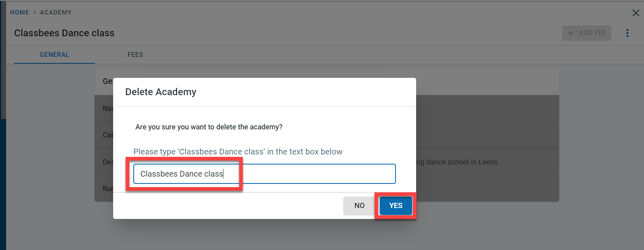The image size is (644, 250).
Task: Click the partially hidden General card header
Action: point(107,81)
